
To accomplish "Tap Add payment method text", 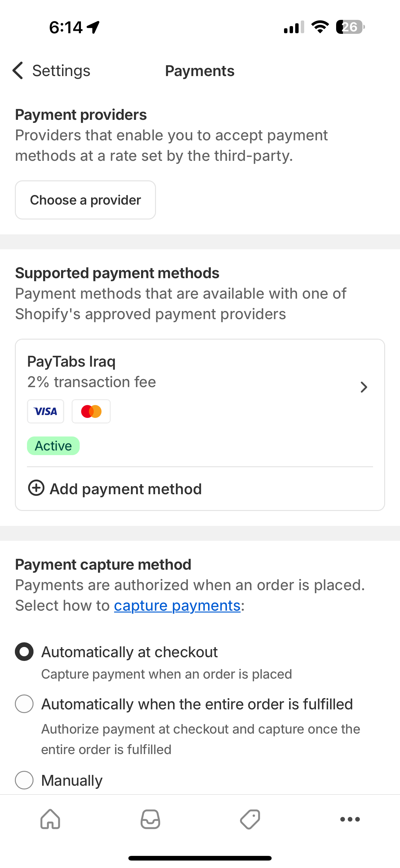I will pyautogui.click(x=126, y=489).
